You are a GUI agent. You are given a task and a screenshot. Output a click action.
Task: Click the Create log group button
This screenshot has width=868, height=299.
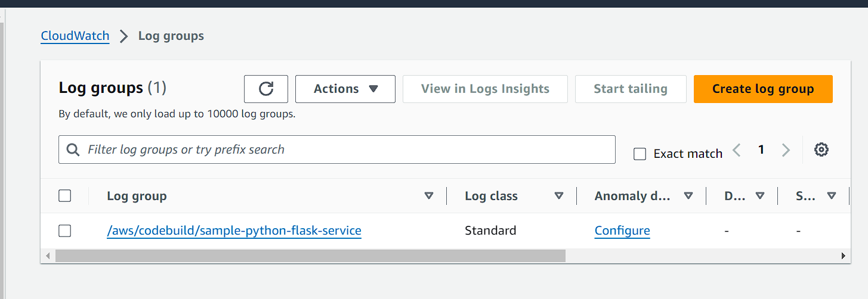(x=763, y=89)
